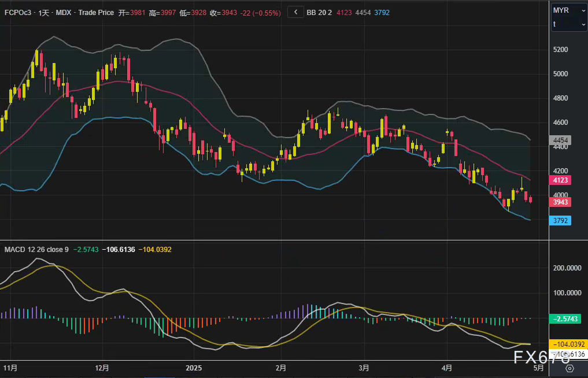Open the MYR currency dropdown

(x=569, y=10)
